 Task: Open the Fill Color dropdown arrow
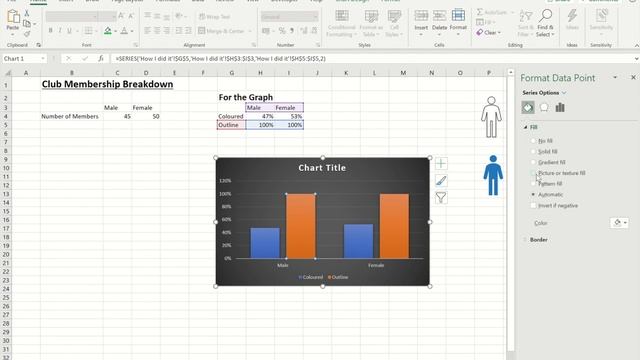[x=116, y=31]
